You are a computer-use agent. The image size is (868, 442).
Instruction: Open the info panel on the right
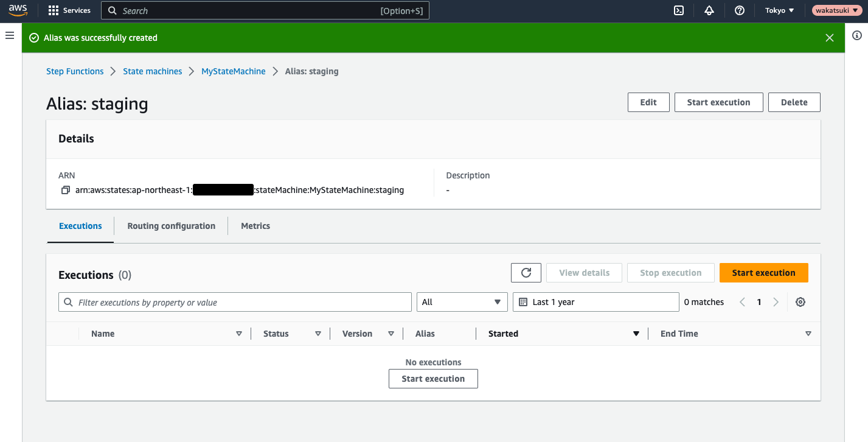pyautogui.click(x=857, y=37)
